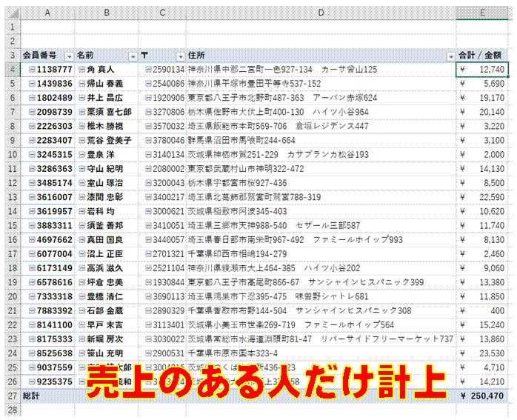The height and width of the screenshot is (420, 517).
Task: Select column E header
Action: point(482,13)
